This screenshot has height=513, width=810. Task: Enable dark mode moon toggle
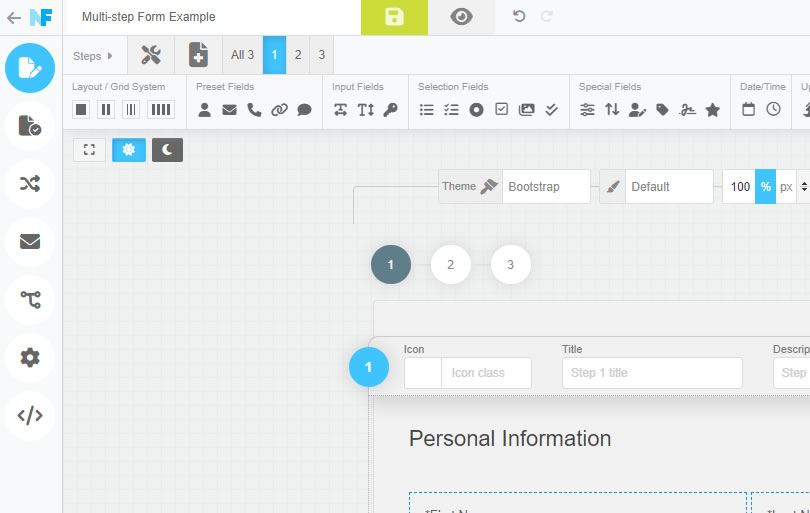(x=167, y=150)
